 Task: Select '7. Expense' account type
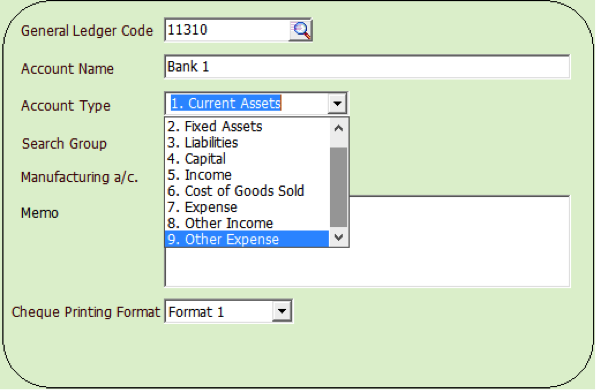coord(247,207)
